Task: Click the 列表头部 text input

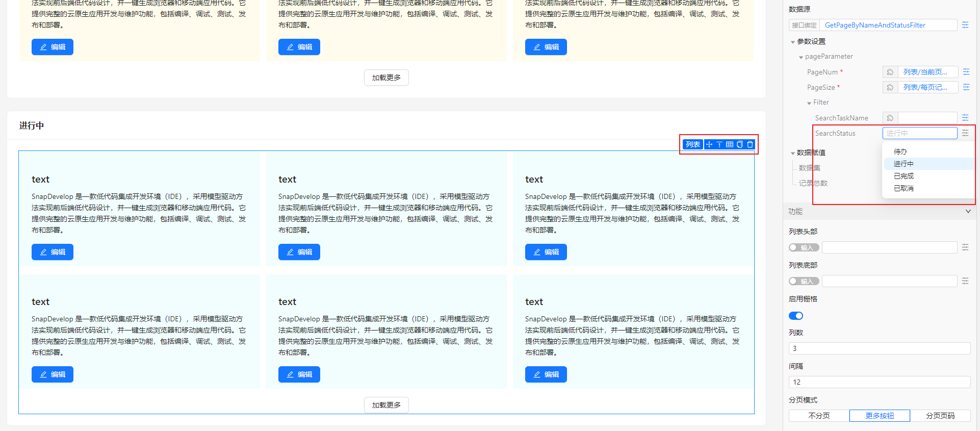Action: tap(889, 247)
